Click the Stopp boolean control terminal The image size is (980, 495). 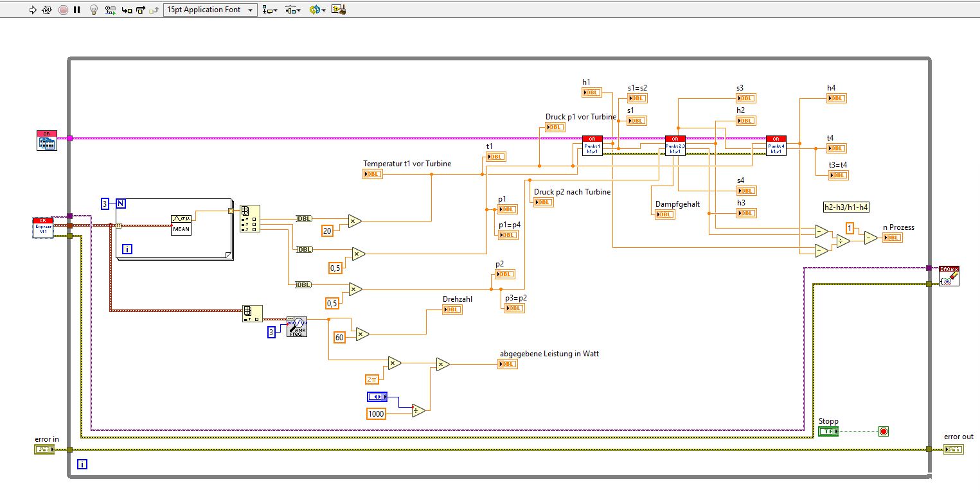click(x=828, y=431)
